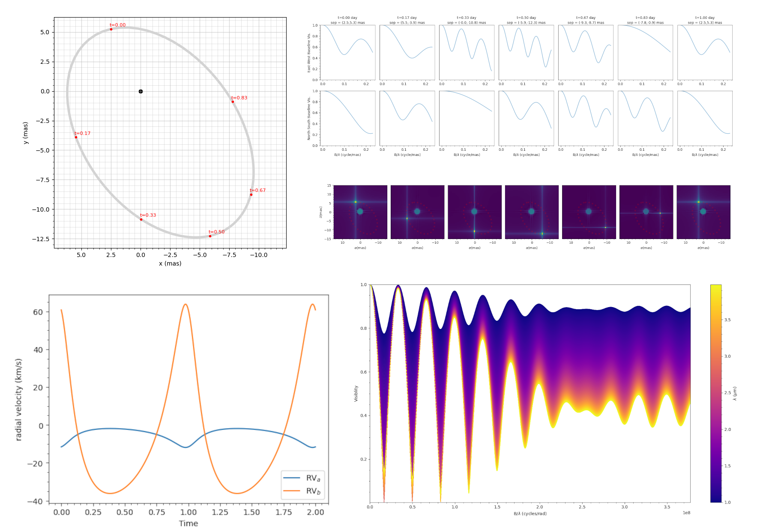Click the t=0.67 red orbit marker

pyautogui.click(x=251, y=194)
